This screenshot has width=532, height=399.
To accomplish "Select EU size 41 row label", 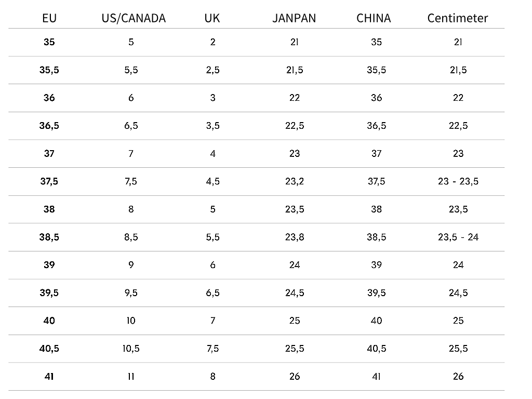I will point(49,377).
